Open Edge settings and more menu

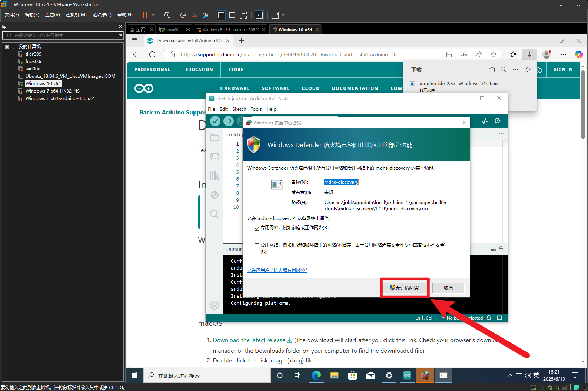tap(564, 54)
